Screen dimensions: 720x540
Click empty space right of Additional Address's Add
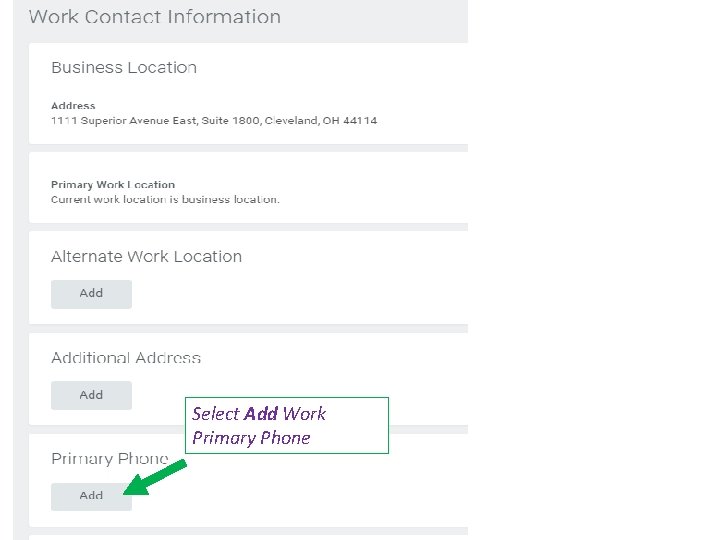[x=300, y=380]
